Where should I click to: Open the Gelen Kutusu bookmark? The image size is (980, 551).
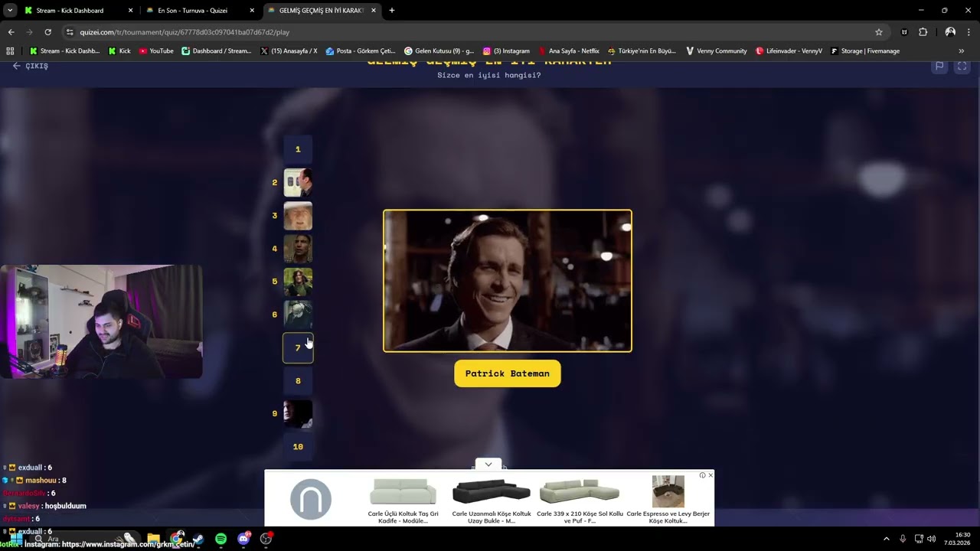[x=439, y=51]
